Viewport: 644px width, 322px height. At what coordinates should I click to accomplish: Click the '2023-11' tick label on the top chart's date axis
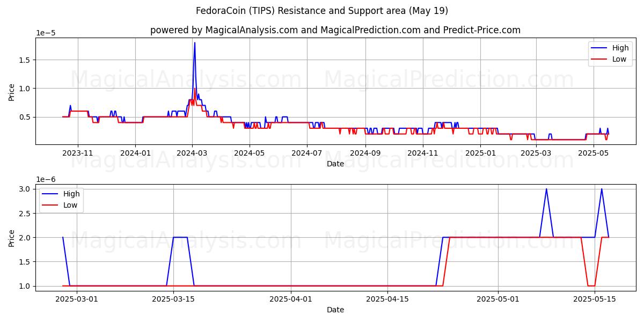pos(78,153)
